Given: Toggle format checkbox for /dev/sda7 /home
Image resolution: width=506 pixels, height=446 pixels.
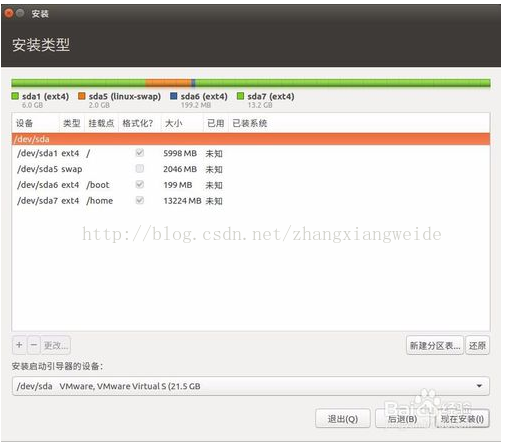Looking at the screenshot, I should 140,200.
